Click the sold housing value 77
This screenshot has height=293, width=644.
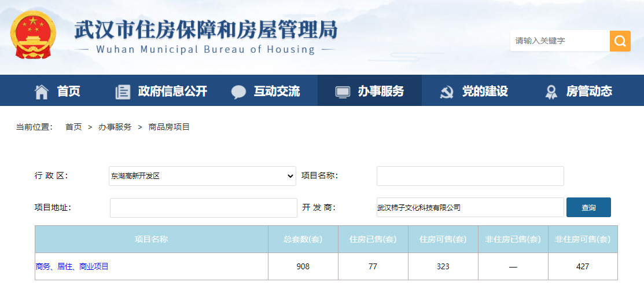[373, 267]
